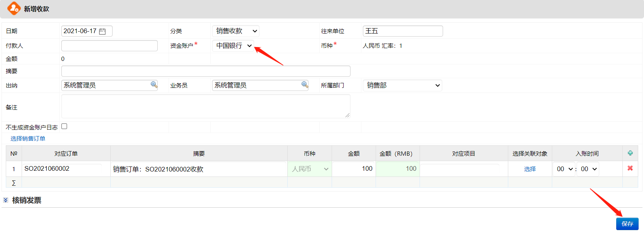
Task: Click the orange 新增收款 header icon
Action: click(x=14, y=8)
